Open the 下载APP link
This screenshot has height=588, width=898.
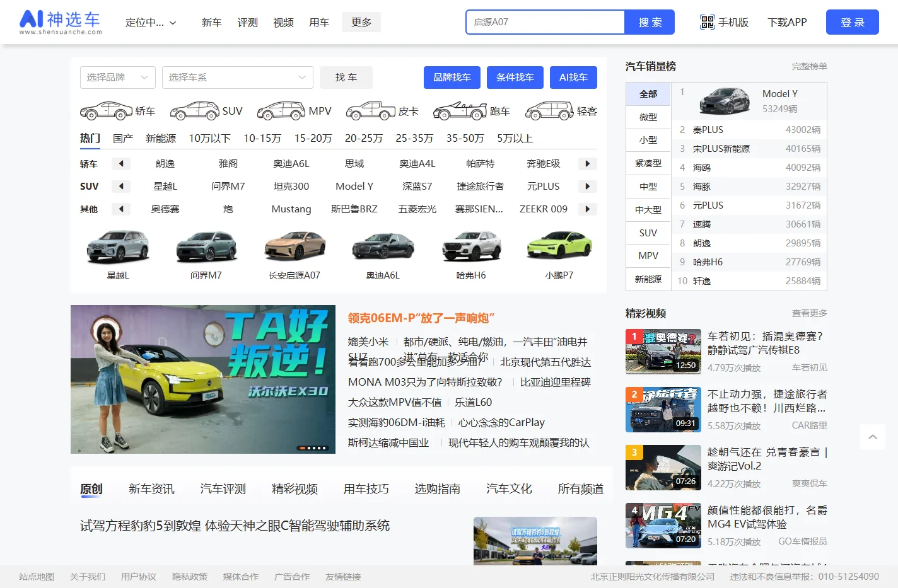click(x=787, y=23)
